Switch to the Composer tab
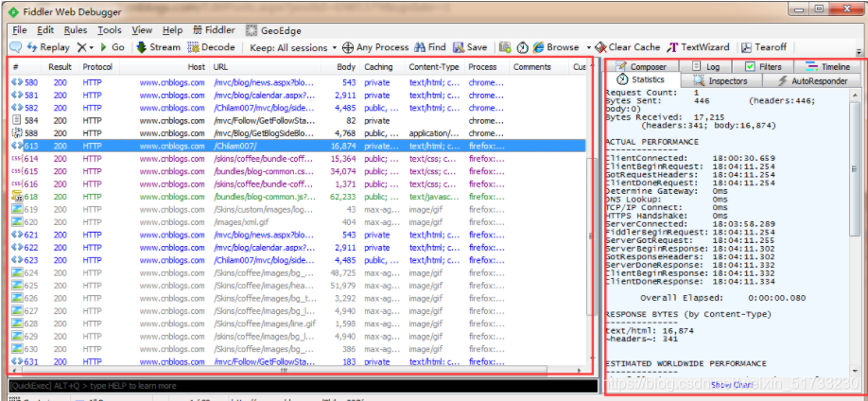Viewport: 868px width, 401px height. click(640, 66)
